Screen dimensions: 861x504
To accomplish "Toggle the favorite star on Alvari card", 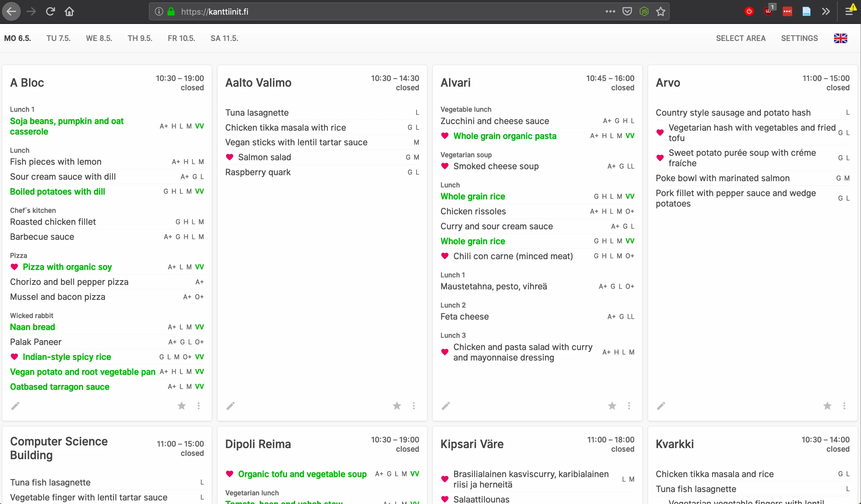I will click(612, 406).
